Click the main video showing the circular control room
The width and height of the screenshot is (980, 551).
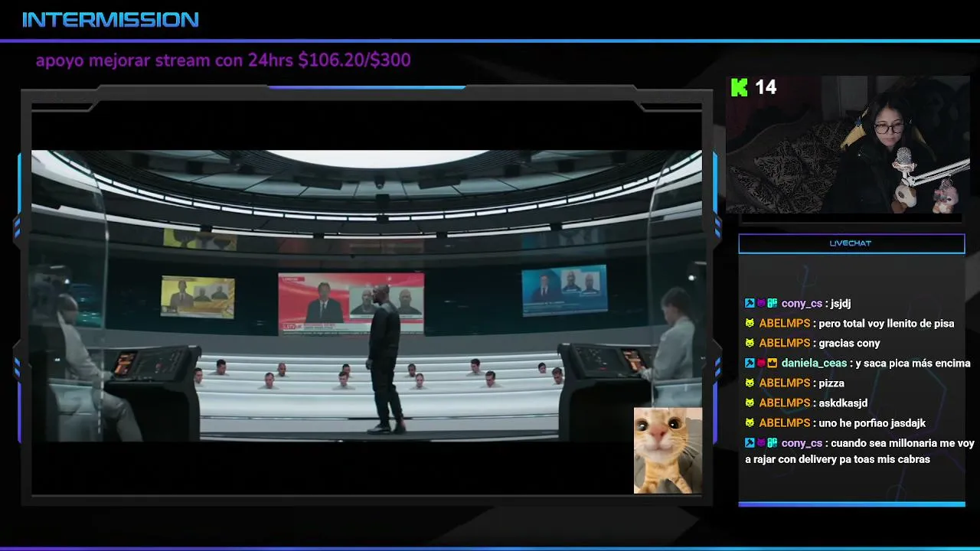click(367, 295)
